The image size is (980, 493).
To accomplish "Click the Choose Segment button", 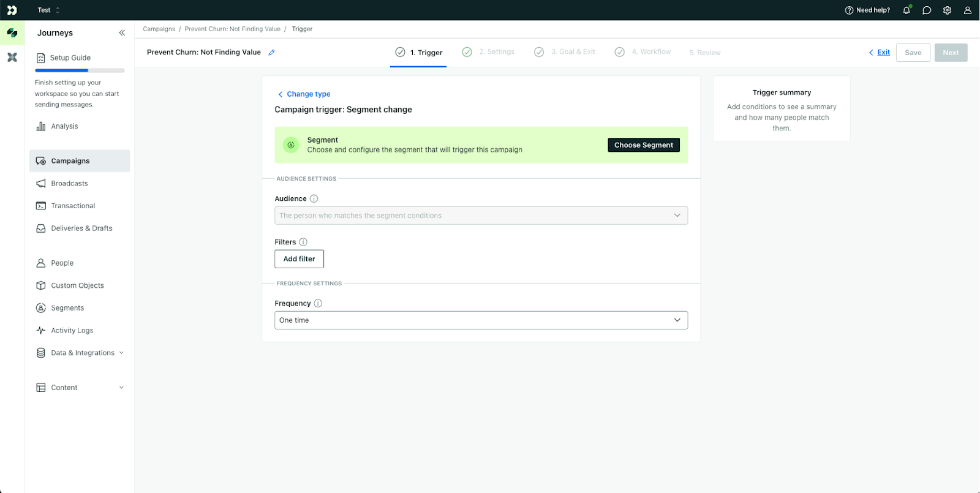I will [644, 145].
